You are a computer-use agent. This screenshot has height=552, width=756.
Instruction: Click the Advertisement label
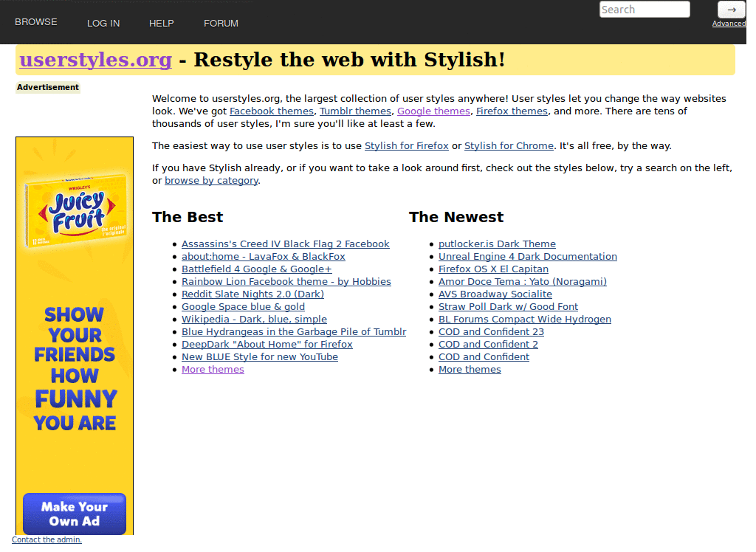[x=48, y=87]
